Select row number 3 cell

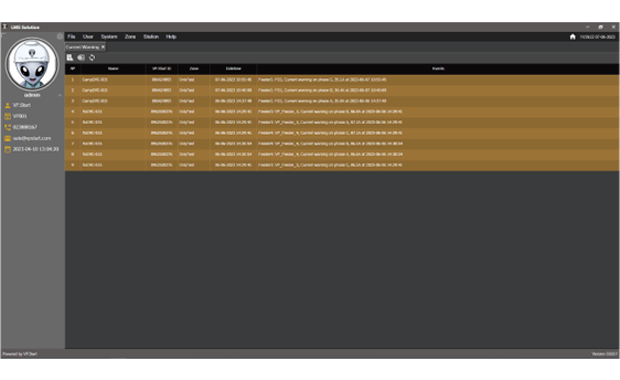tap(72, 101)
